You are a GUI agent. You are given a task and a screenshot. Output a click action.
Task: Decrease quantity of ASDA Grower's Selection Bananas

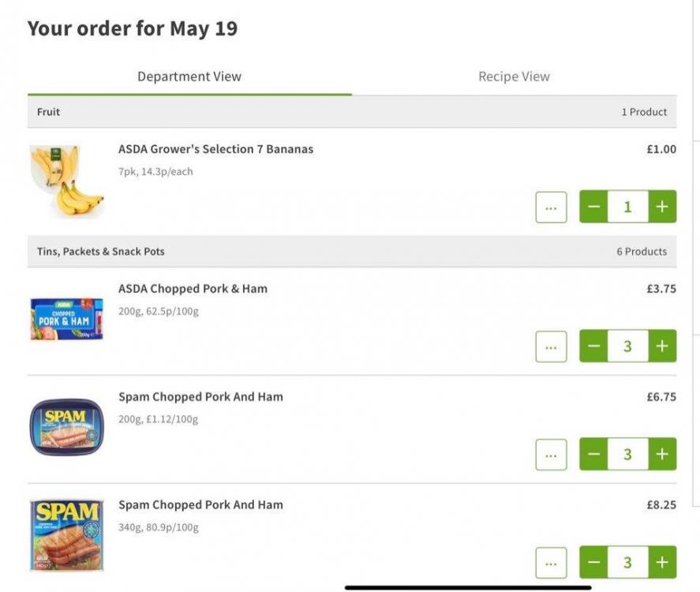point(594,207)
